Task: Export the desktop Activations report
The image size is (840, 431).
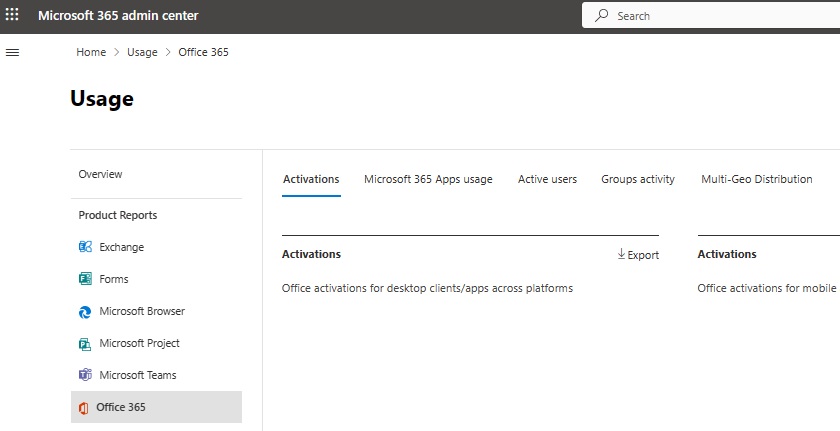Action: pyautogui.click(x=638, y=255)
